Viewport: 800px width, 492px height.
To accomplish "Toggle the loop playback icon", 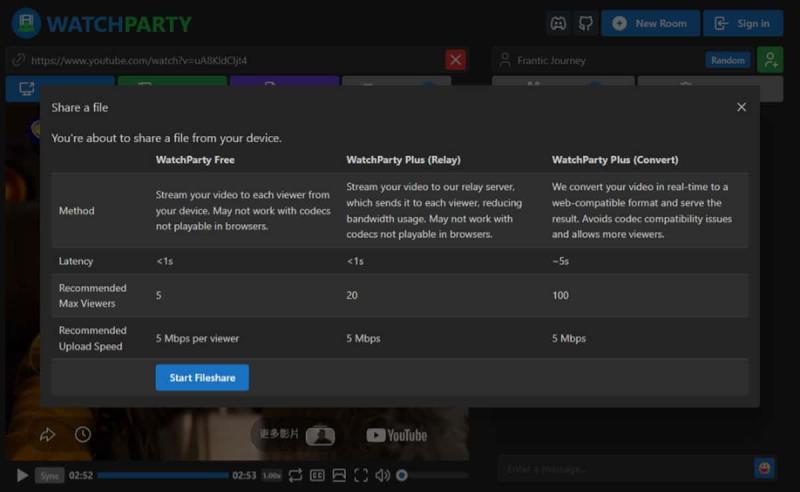I will tap(295, 476).
